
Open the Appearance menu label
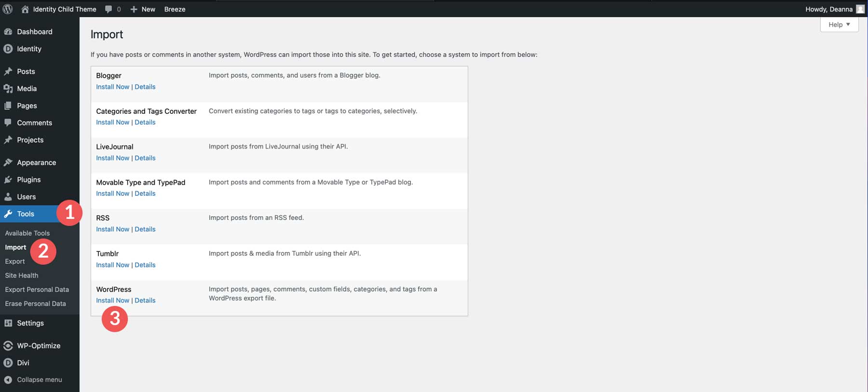[37, 162]
